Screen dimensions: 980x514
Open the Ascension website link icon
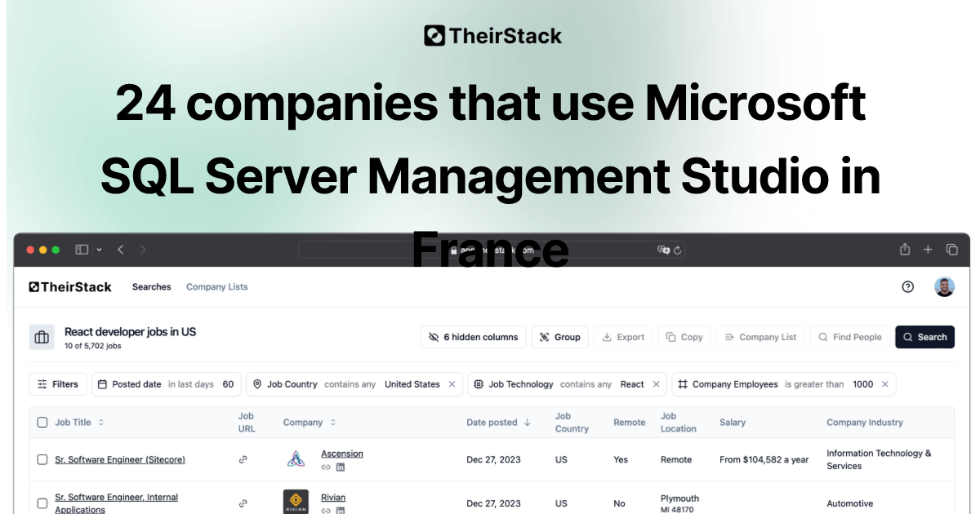point(326,467)
